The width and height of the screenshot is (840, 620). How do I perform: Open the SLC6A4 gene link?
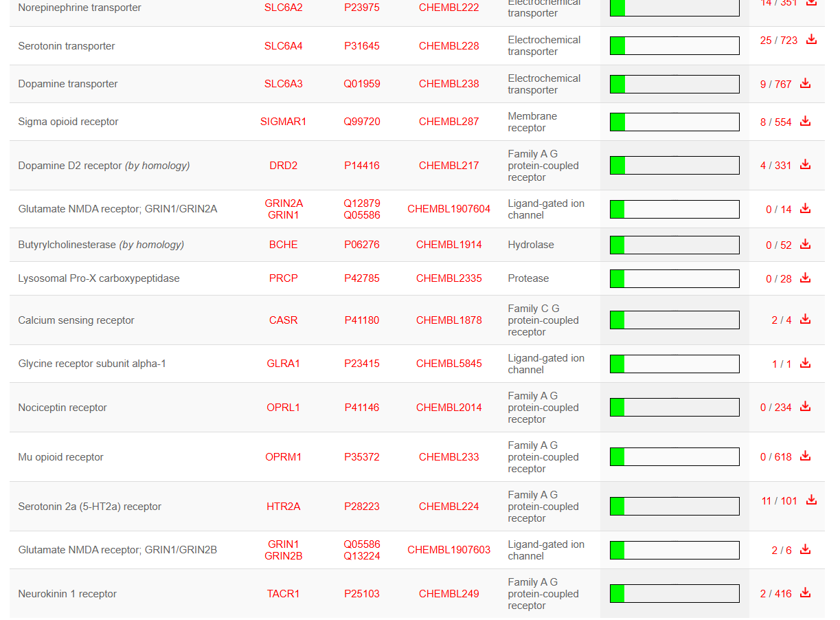283,46
